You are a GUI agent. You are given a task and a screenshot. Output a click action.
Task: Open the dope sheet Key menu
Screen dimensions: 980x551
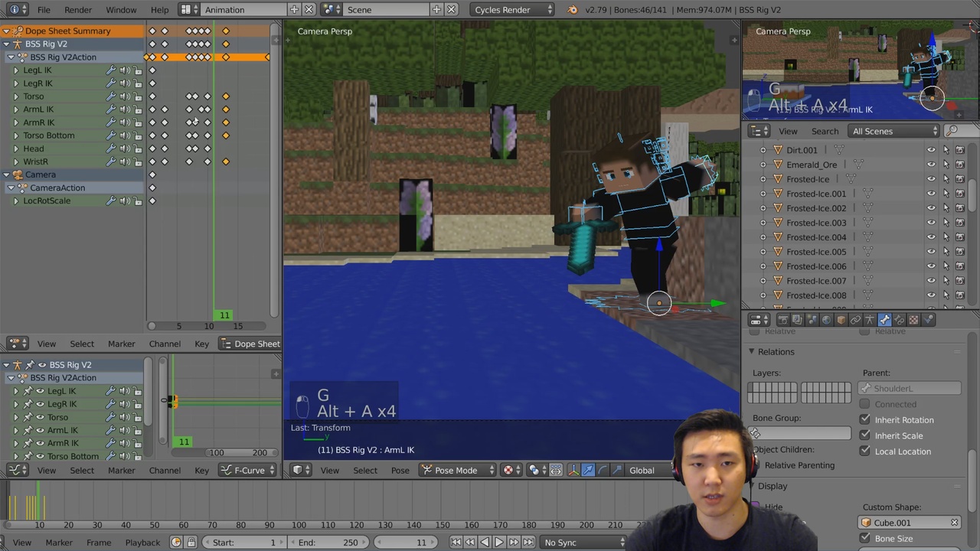pos(201,344)
